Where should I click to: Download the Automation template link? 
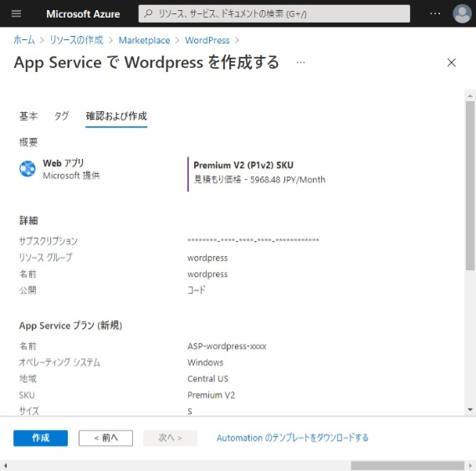pos(292,438)
